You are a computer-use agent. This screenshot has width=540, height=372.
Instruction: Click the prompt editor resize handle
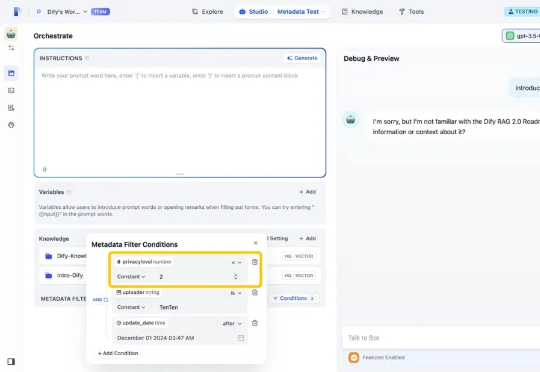click(180, 174)
